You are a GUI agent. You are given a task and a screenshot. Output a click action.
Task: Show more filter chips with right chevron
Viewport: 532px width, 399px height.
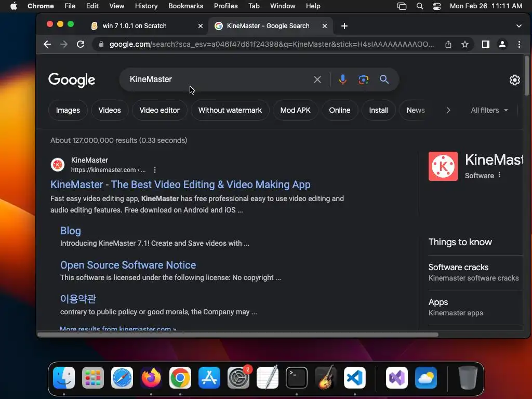(x=448, y=110)
